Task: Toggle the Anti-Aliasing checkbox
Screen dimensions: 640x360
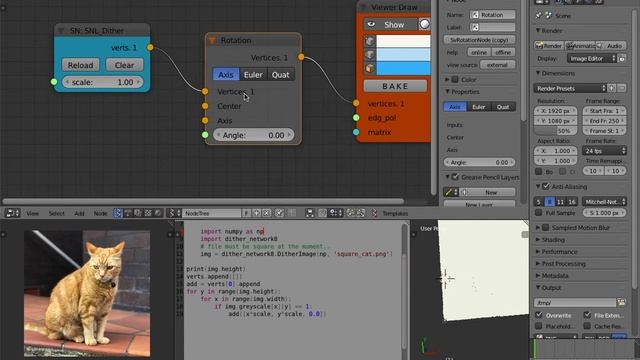Action: (x=546, y=187)
